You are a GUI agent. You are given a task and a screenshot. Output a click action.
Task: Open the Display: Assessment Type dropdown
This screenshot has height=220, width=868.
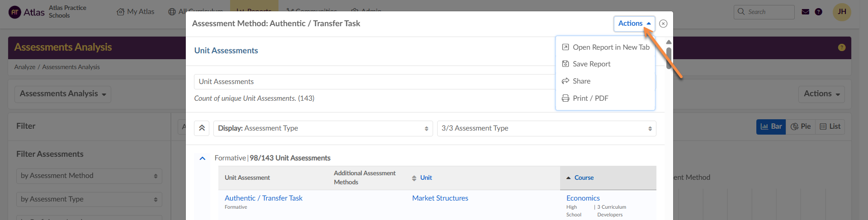(x=323, y=128)
